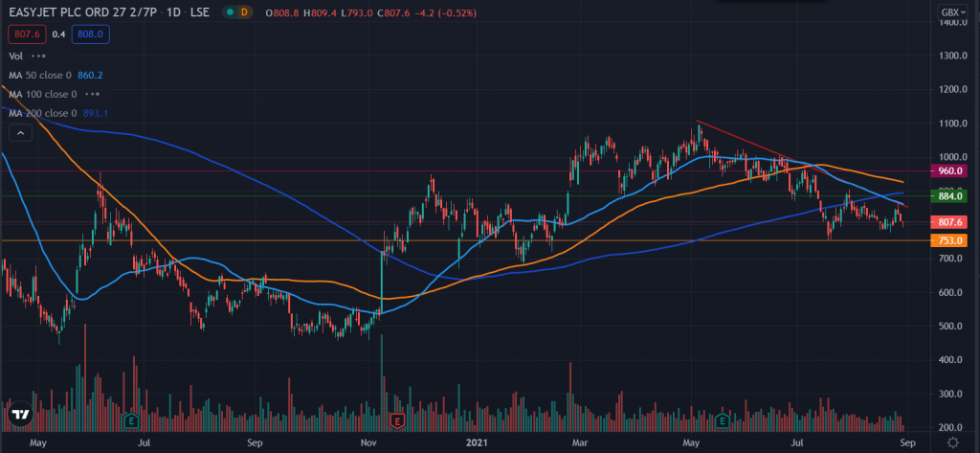Select the Vol indicator legend
This screenshot has height=453, width=980.
point(15,56)
